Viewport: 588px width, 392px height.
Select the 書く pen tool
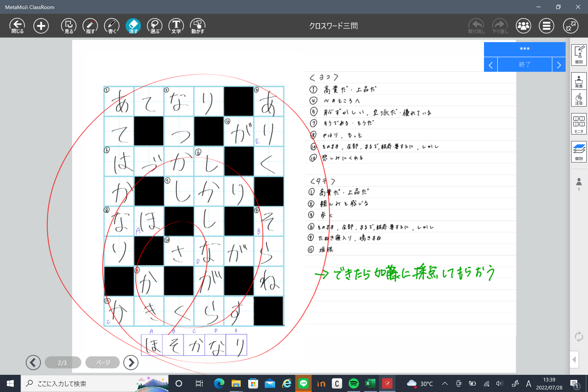pos(112,26)
